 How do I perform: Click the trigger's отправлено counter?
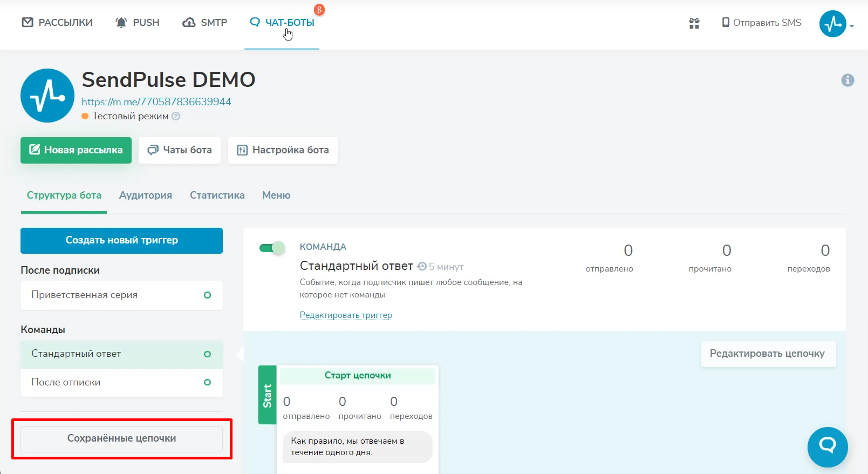pyautogui.click(x=610, y=258)
